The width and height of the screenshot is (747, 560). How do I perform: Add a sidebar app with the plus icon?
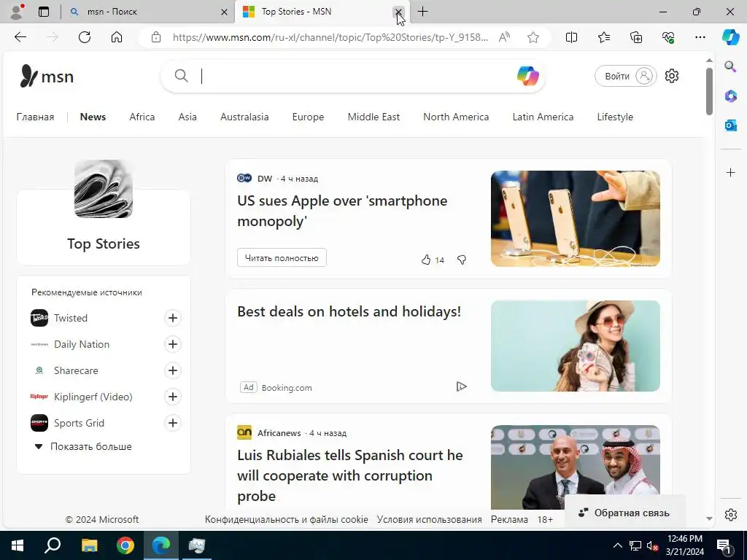[730, 172]
